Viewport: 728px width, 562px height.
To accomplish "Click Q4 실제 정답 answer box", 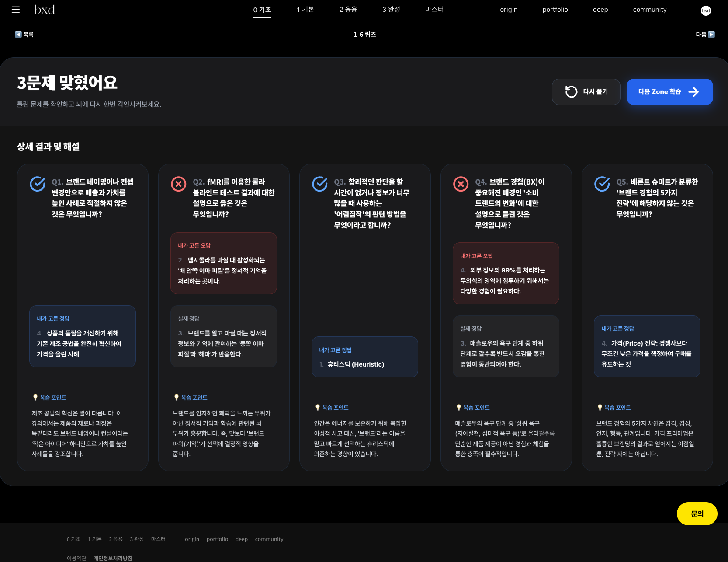I will point(506,346).
